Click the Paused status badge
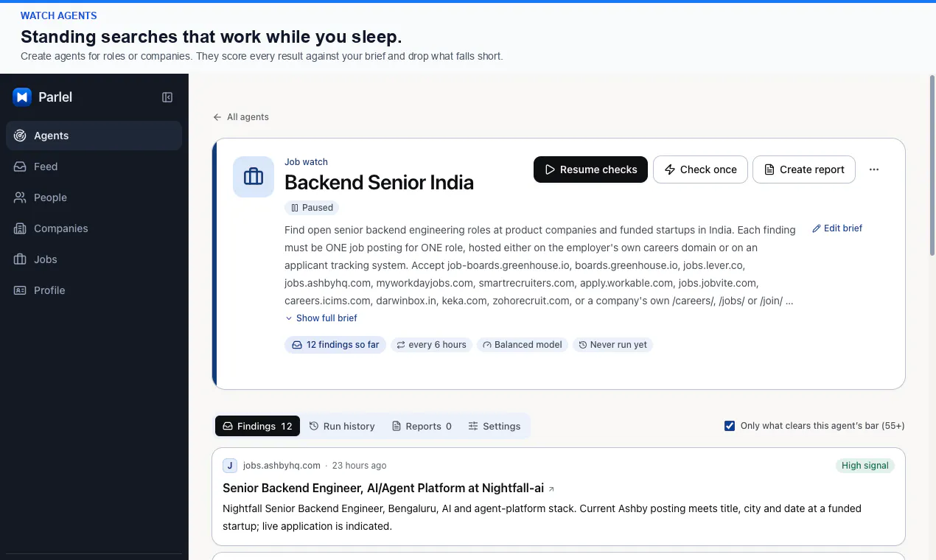This screenshot has height=560, width=936. [312, 208]
